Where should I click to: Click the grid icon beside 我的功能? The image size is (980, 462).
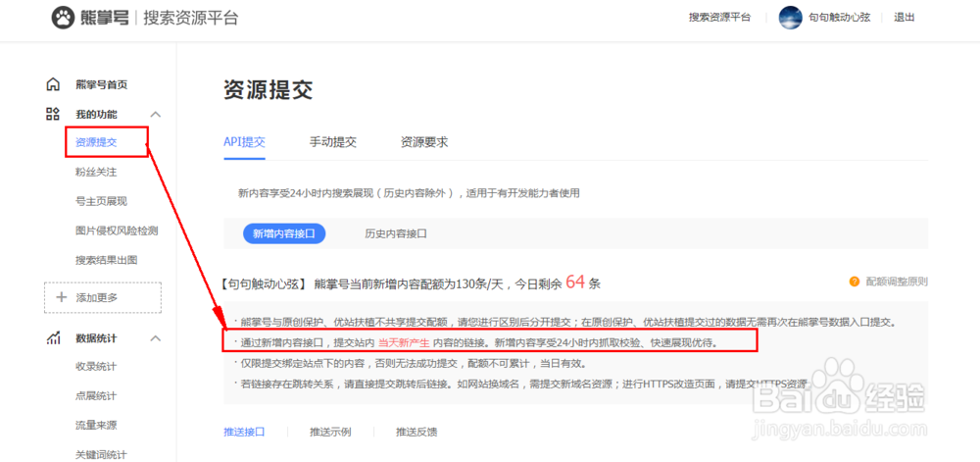[x=53, y=114]
